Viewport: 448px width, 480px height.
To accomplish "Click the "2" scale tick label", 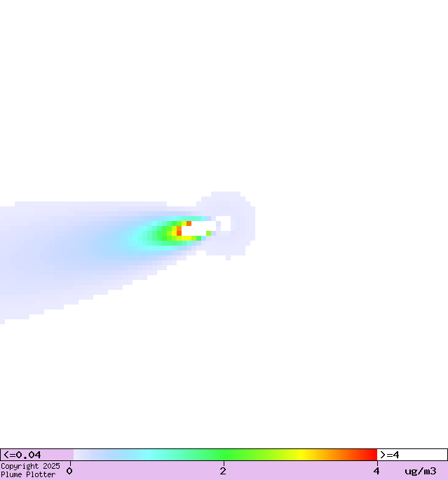I will 223,471.
